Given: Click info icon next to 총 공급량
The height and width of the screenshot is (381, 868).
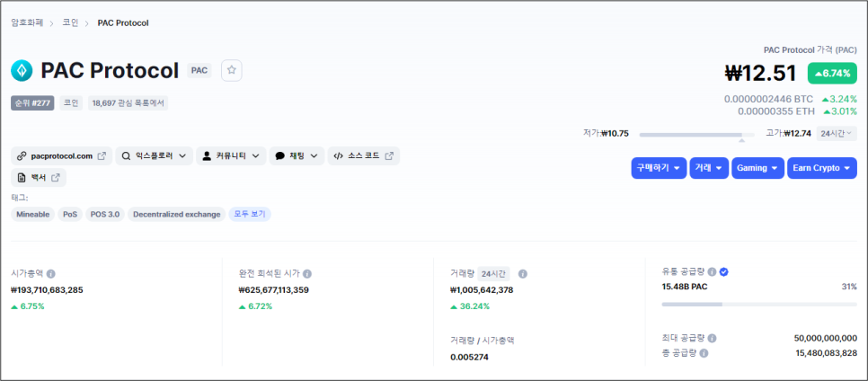Looking at the screenshot, I should (x=704, y=353).
